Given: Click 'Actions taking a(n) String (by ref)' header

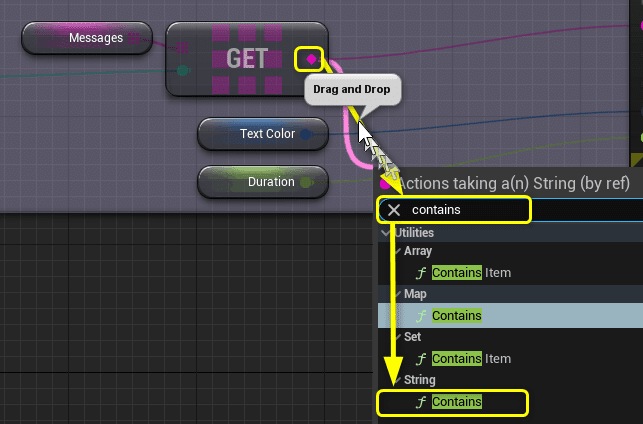Looking at the screenshot, I should (x=514, y=183).
